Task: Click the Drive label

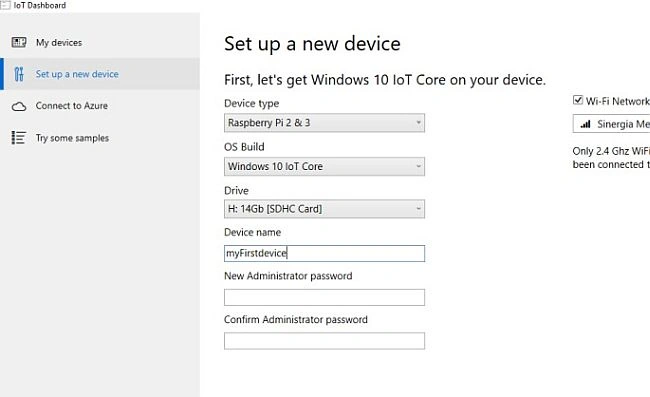Action: point(236,191)
